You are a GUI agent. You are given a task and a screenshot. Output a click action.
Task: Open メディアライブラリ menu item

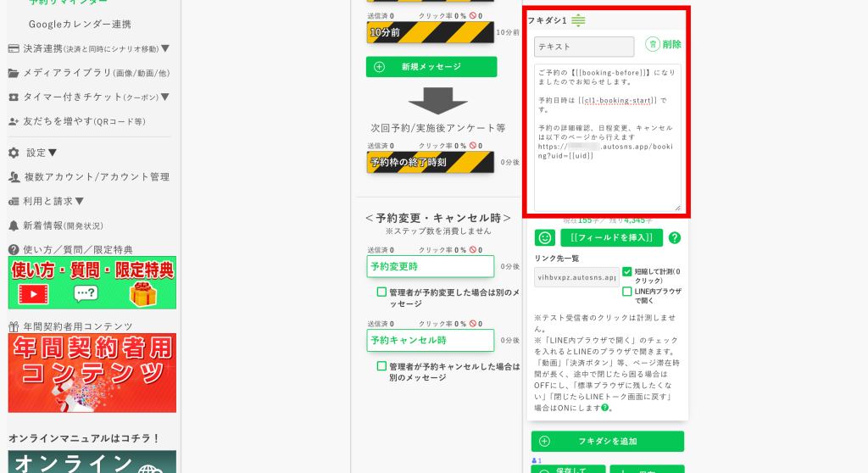click(96, 73)
